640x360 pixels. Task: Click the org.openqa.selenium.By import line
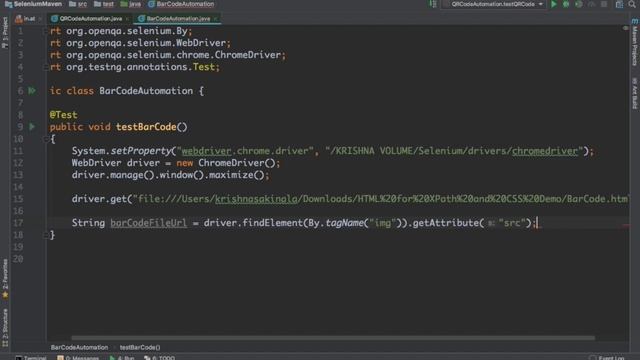121,31
